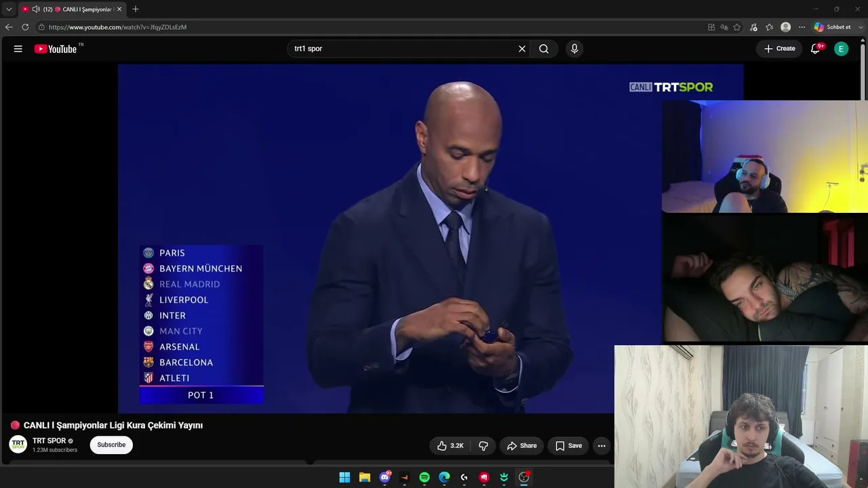Open the browser split screen icon
This screenshot has height=488, width=868.
[711, 27]
